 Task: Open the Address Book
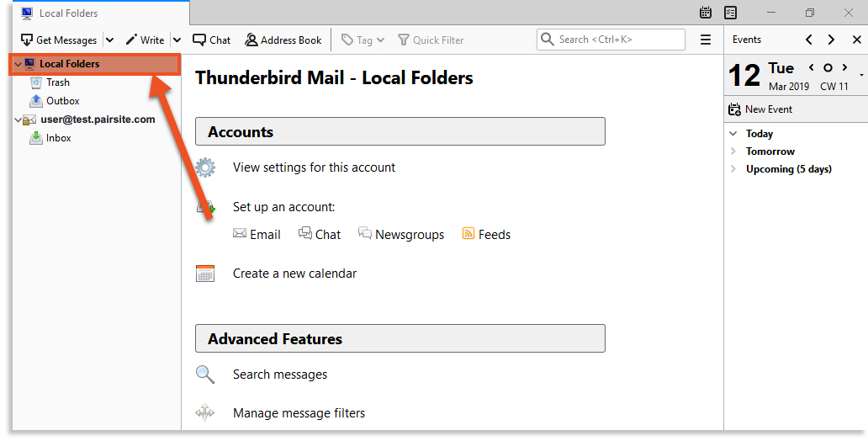[x=283, y=40]
